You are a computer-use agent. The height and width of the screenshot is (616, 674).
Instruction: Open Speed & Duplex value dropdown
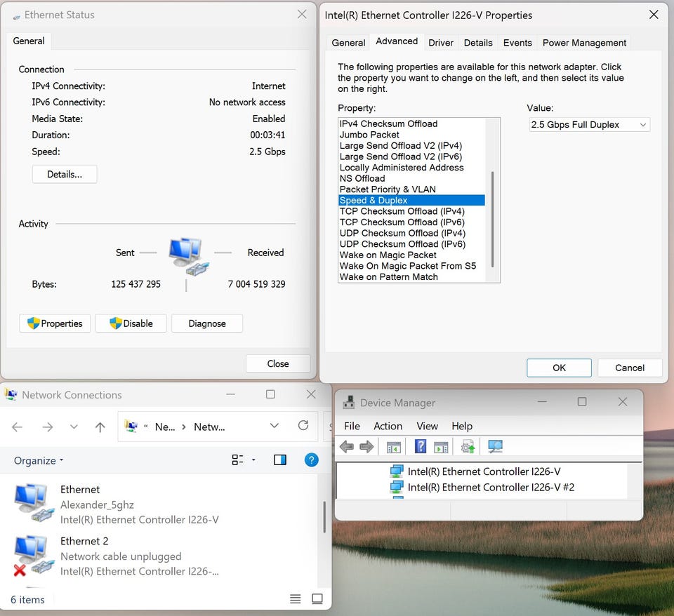589,125
